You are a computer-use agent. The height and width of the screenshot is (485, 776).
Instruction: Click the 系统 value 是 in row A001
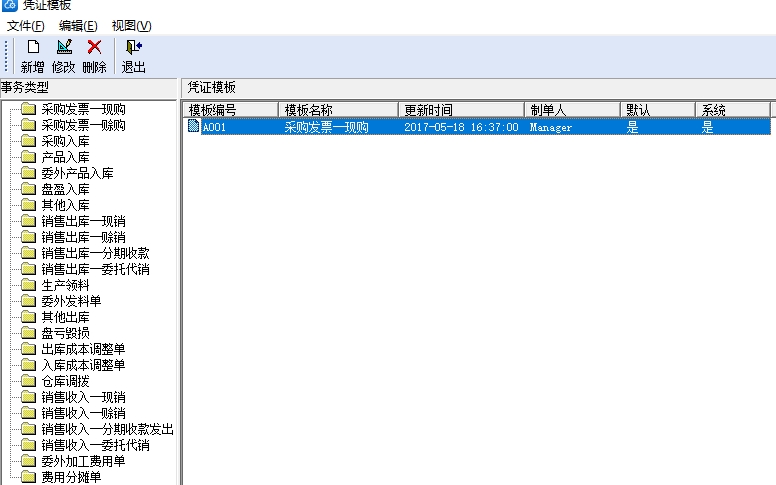pyautogui.click(x=707, y=127)
